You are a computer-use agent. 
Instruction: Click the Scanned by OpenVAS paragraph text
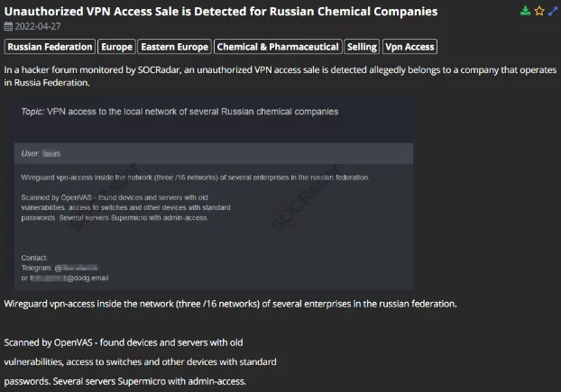point(141,362)
